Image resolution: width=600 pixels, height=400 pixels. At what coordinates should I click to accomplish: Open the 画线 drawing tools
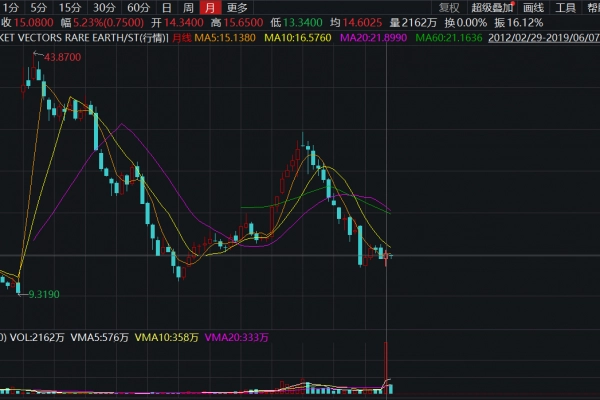pyautogui.click(x=533, y=8)
